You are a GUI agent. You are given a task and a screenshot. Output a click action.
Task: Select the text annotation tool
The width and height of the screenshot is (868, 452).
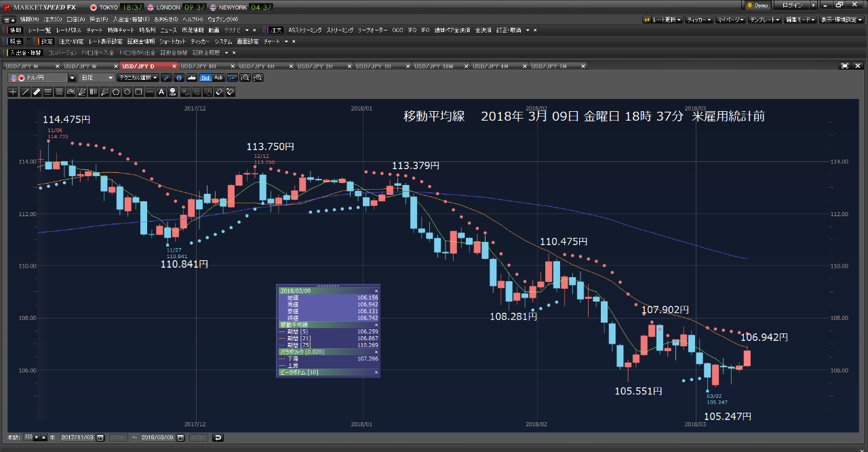(161, 91)
